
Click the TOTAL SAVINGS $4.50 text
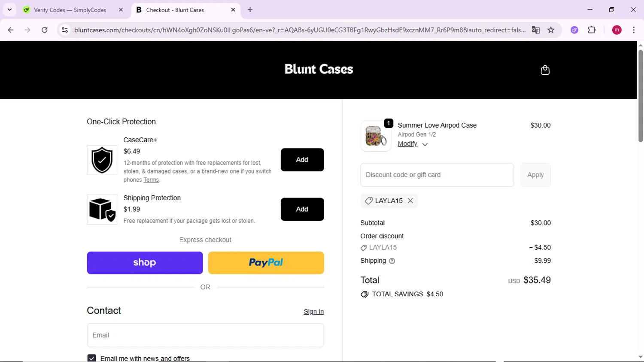(407, 294)
